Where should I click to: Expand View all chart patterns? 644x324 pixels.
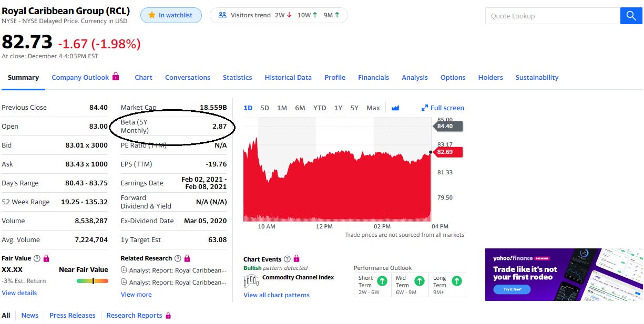point(276,295)
